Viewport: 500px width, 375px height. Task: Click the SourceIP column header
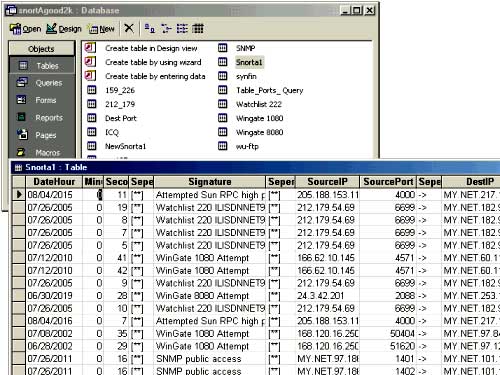(x=327, y=182)
